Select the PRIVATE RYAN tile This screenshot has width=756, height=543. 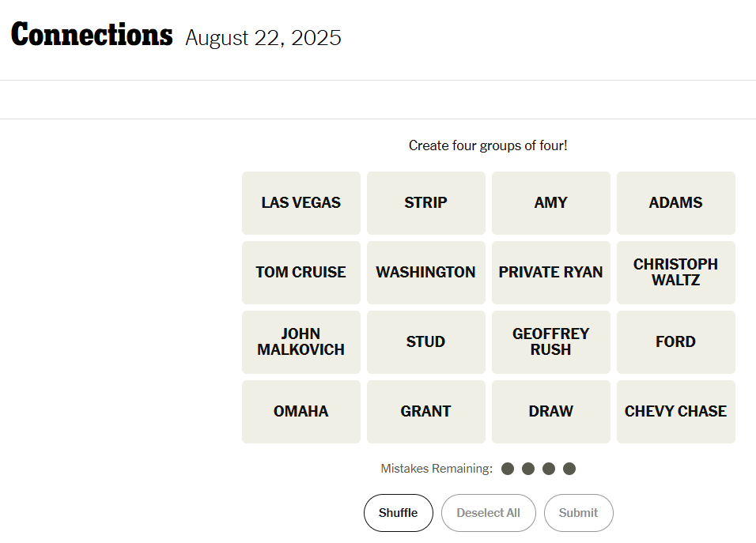pyautogui.click(x=551, y=273)
